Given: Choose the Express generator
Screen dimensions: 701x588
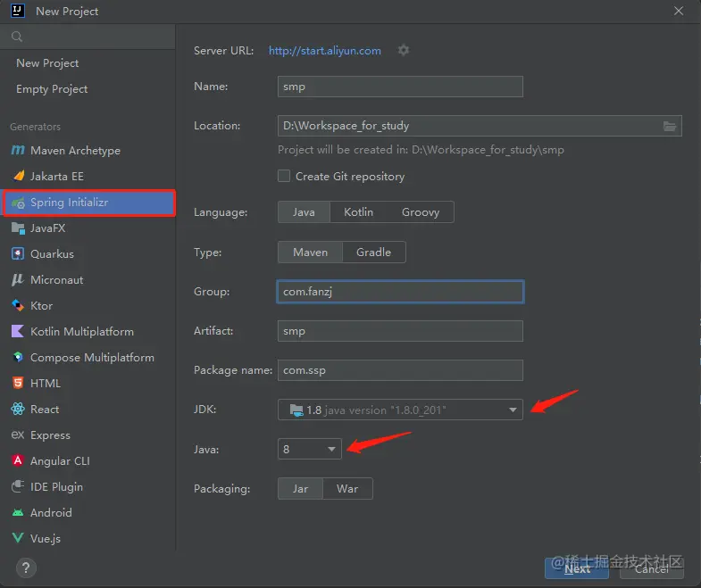Looking at the screenshot, I should pos(88,435).
